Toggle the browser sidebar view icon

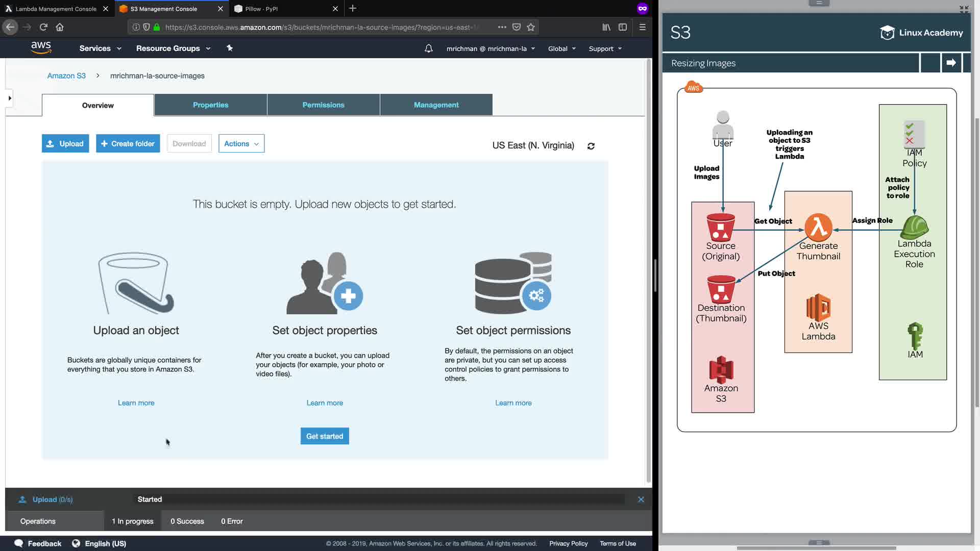click(x=622, y=27)
